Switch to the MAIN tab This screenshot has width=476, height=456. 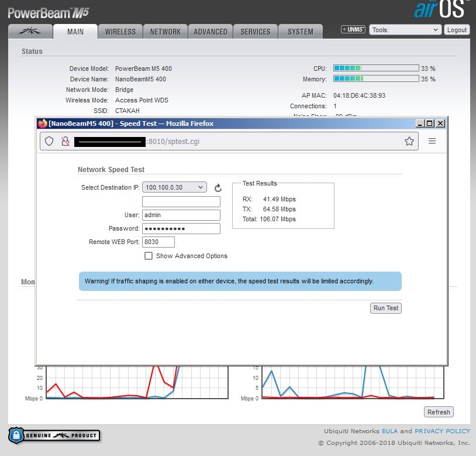pyautogui.click(x=75, y=32)
